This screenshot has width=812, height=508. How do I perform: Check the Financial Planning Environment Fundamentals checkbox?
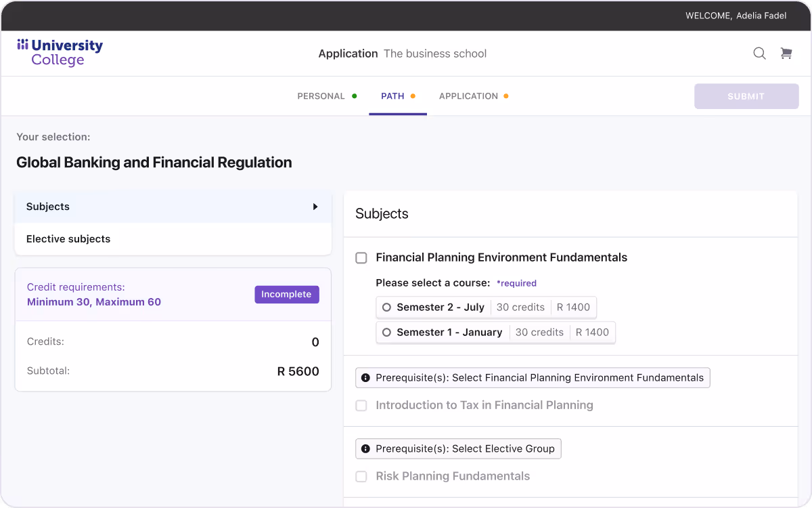361,257
